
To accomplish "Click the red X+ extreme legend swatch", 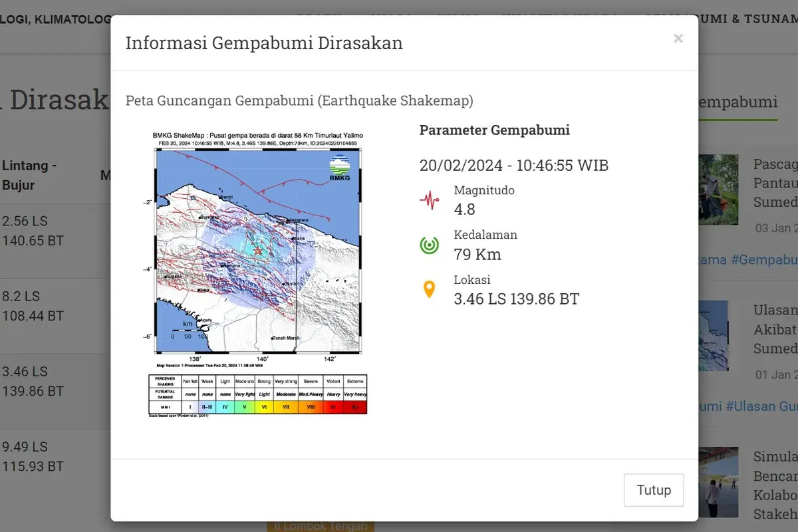I will click(356, 408).
